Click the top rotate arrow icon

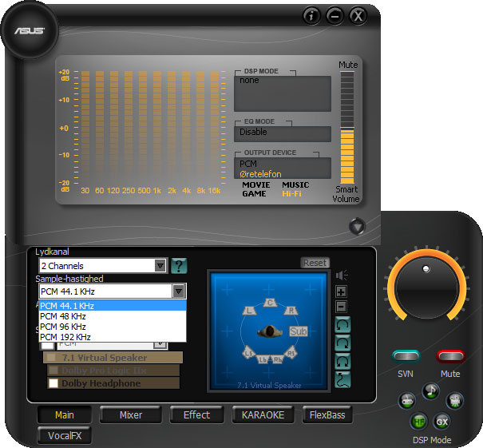click(342, 325)
